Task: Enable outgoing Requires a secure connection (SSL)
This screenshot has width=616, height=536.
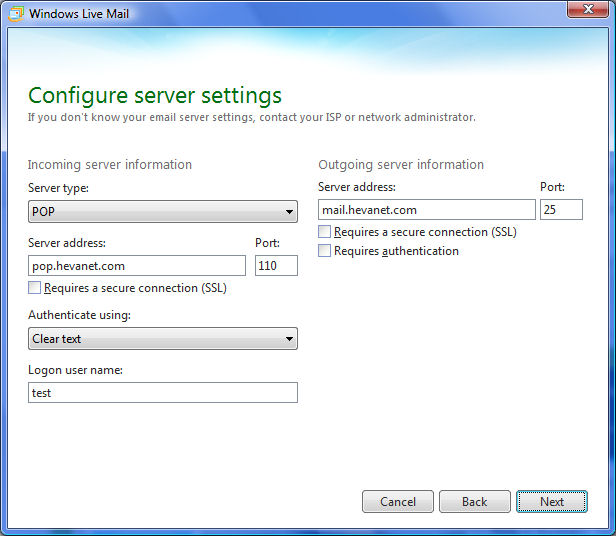Action: [x=324, y=231]
